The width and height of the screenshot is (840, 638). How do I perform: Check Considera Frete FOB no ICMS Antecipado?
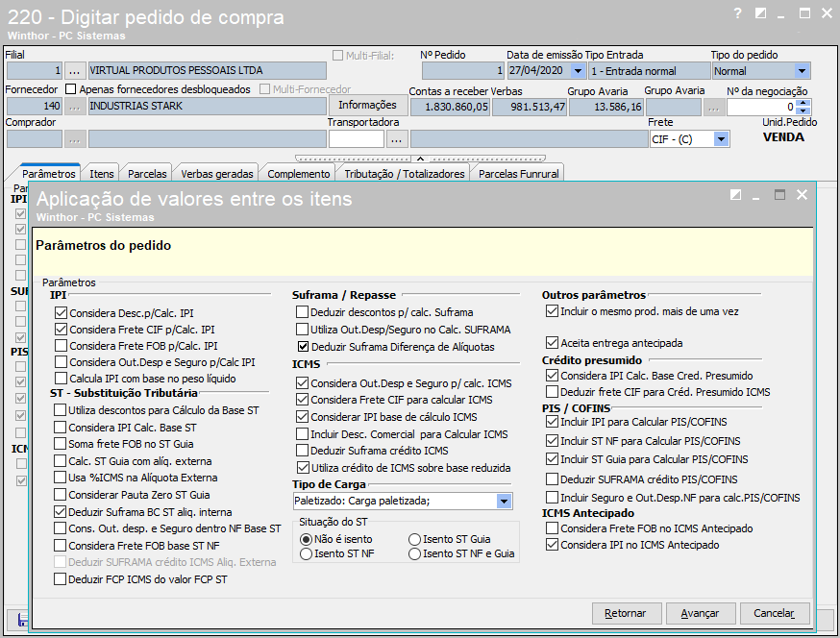tap(552, 528)
